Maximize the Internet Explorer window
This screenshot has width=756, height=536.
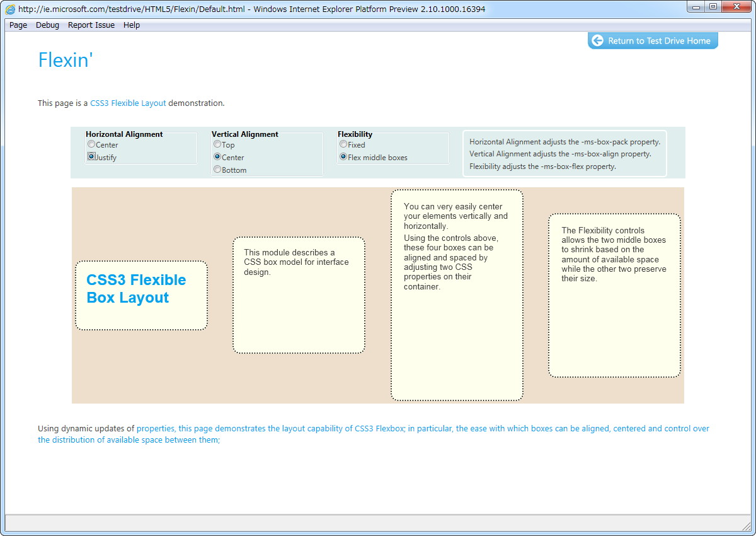(713, 7)
